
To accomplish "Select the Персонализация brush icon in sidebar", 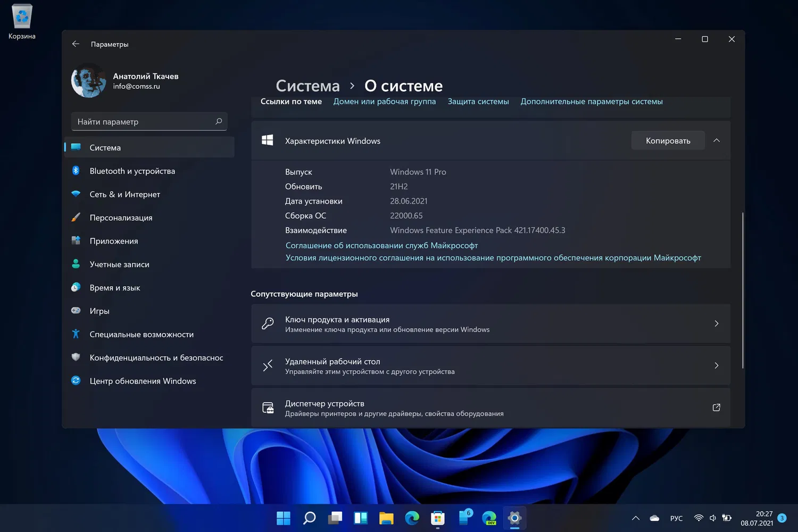I will tap(77, 218).
